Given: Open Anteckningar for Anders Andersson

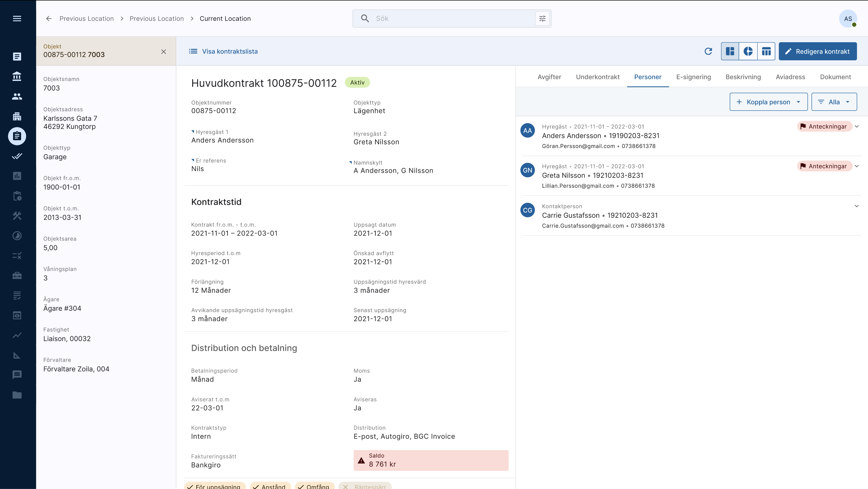Looking at the screenshot, I should [824, 126].
